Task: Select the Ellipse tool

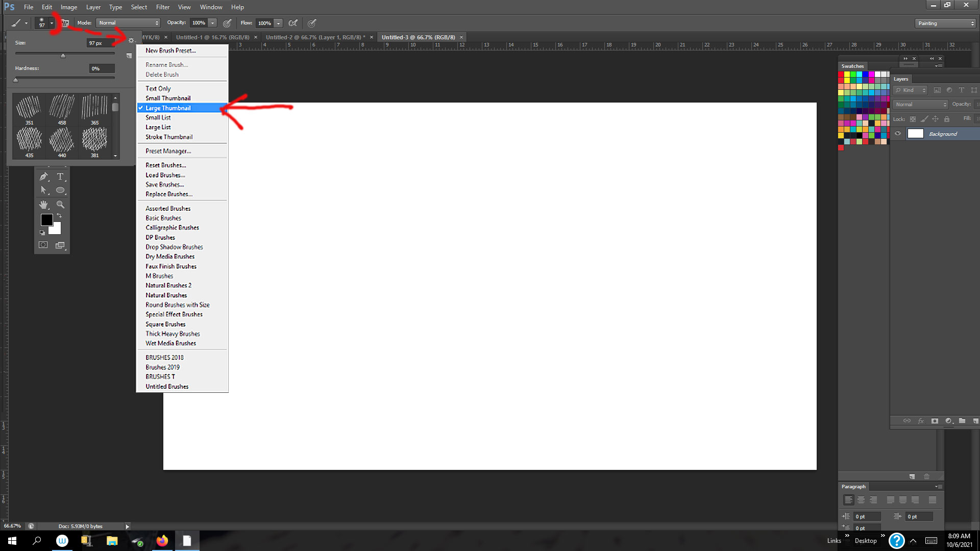Action: [61, 190]
